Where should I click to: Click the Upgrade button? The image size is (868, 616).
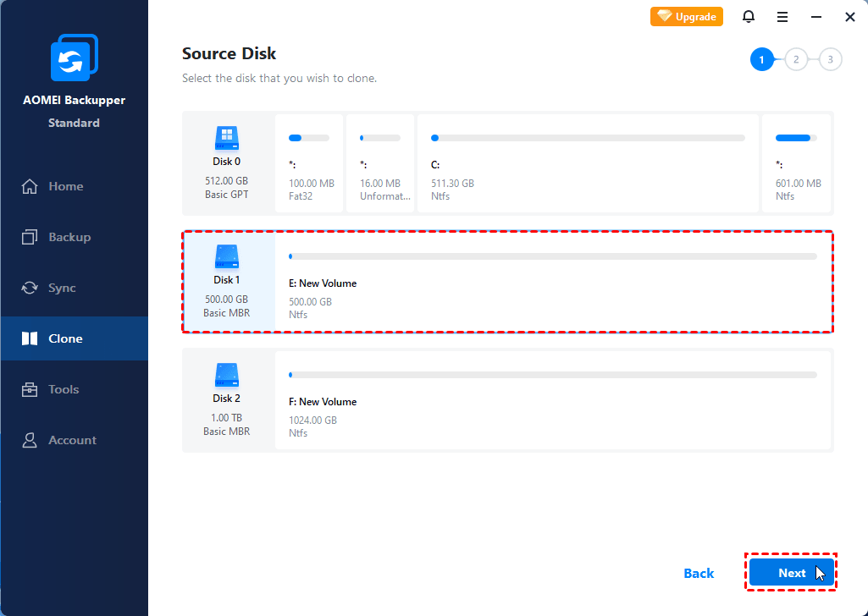click(x=687, y=16)
